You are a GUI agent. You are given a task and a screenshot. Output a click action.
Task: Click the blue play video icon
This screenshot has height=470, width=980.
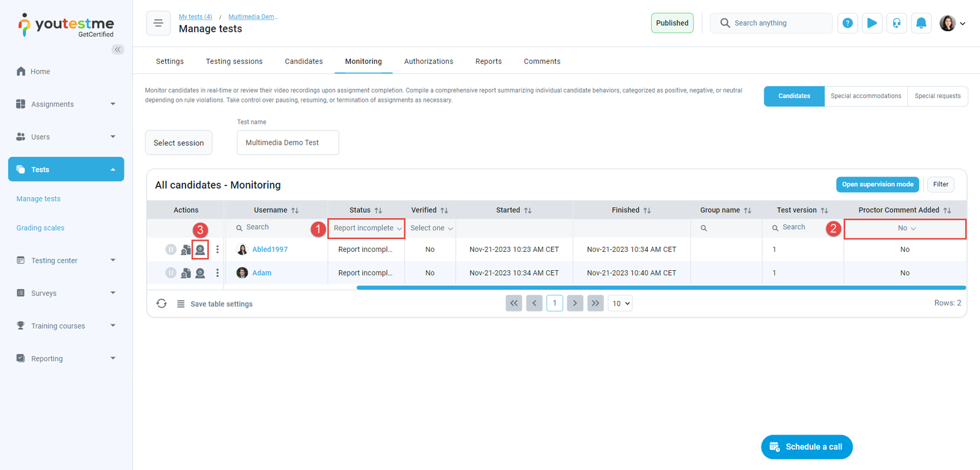click(872, 23)
